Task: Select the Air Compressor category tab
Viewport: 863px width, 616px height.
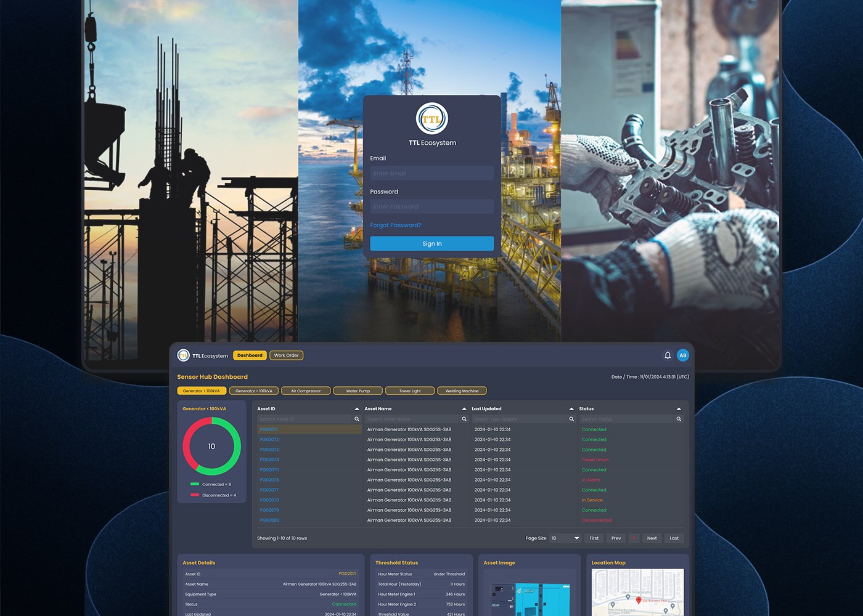Action: click(x=306, y=391)
